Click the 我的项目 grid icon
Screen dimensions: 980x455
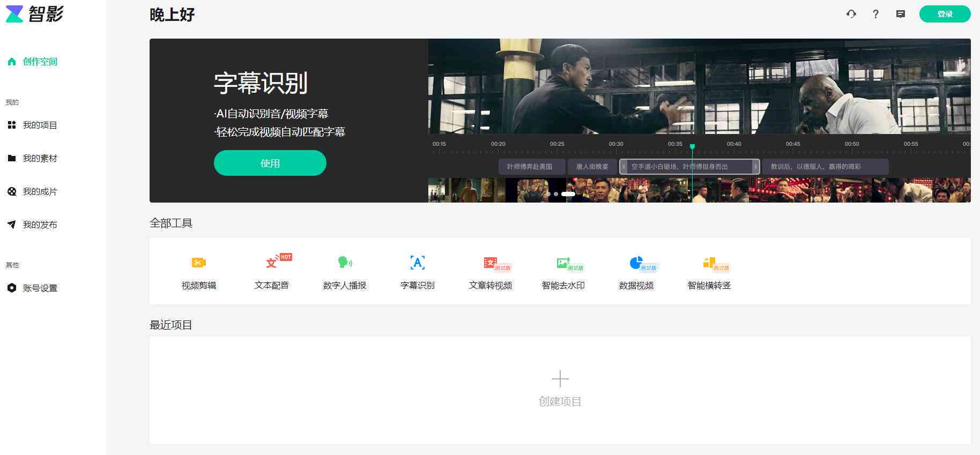pos(12,125)
